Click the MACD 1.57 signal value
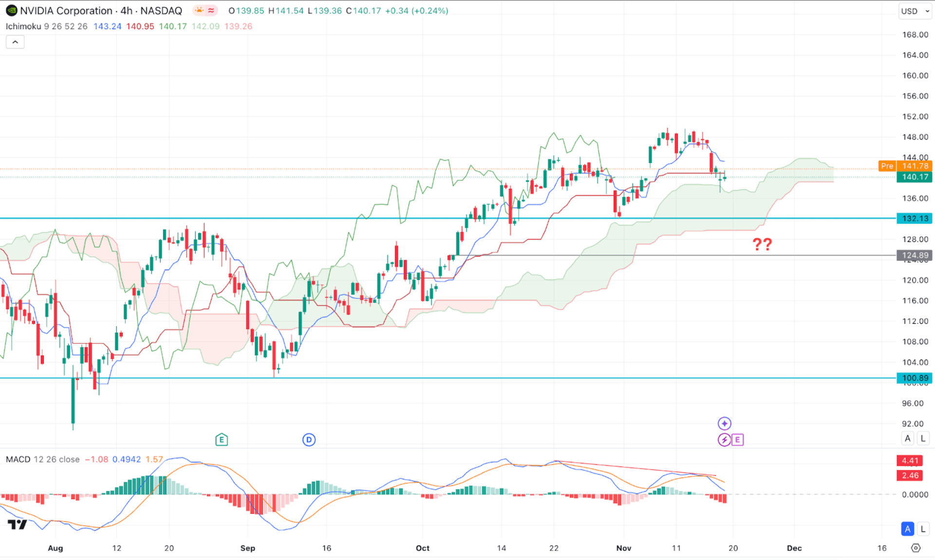The width and height of the screenshot is (935, 560). click(x=154, y=459)
